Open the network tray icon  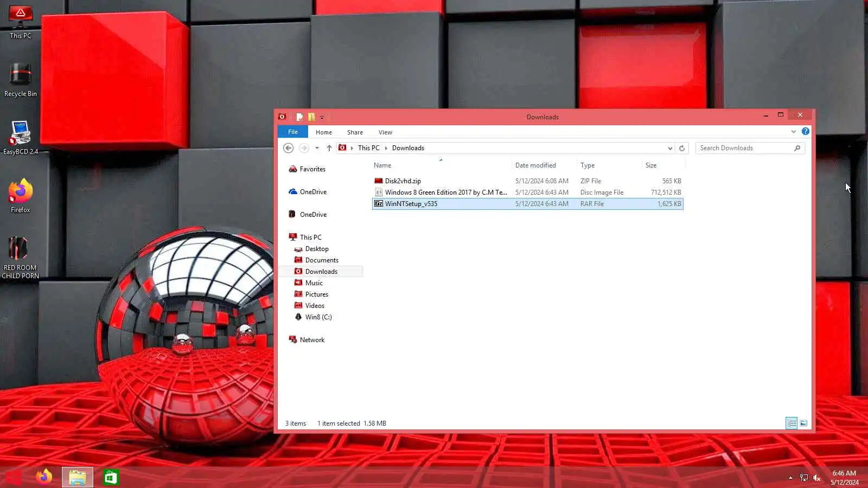(x=804, y=478)
